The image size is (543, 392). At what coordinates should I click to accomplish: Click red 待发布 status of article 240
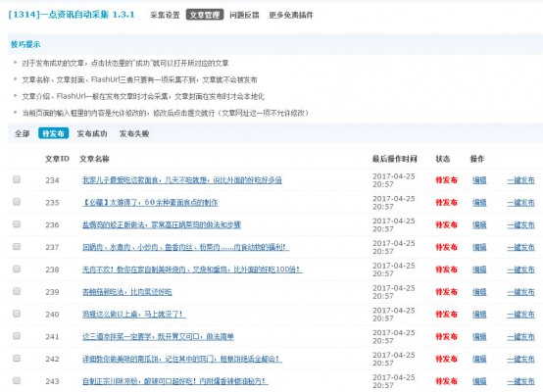(446, 314)
